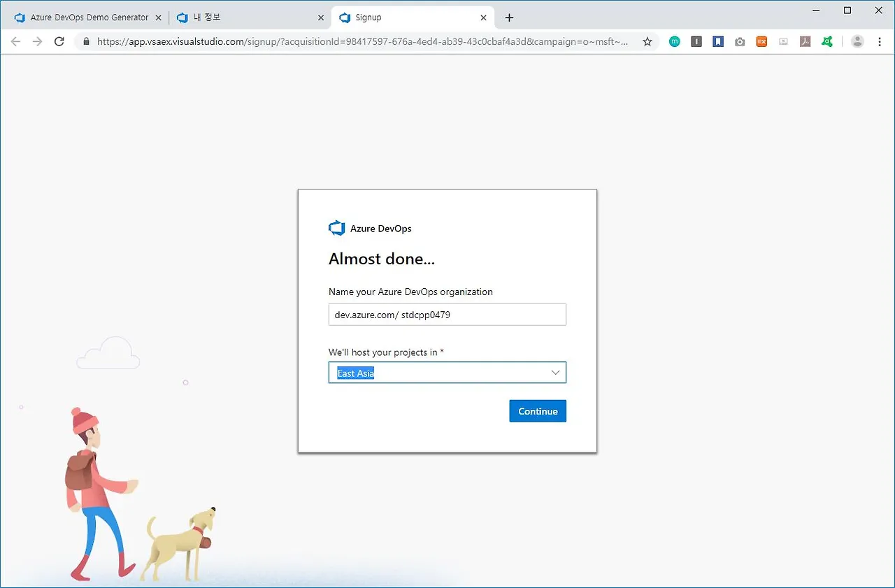Click the blue bookmark extension icon

coord(718,41)
